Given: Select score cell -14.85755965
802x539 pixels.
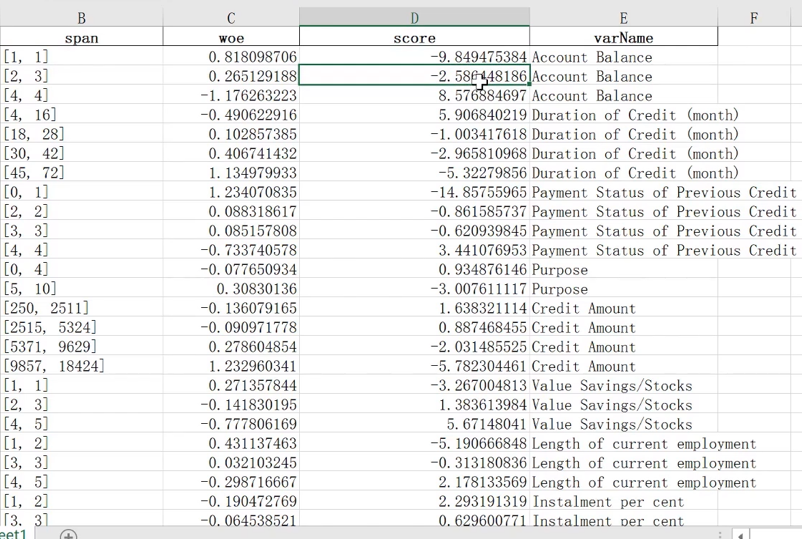Looking at the screenshot, I should click(414, 192).
